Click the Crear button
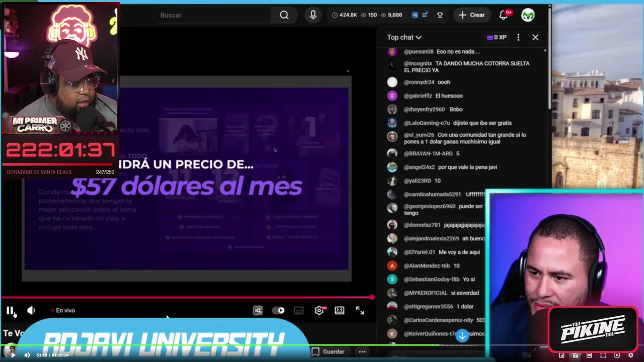The image size is (644, 362). [x=471, y=15]
